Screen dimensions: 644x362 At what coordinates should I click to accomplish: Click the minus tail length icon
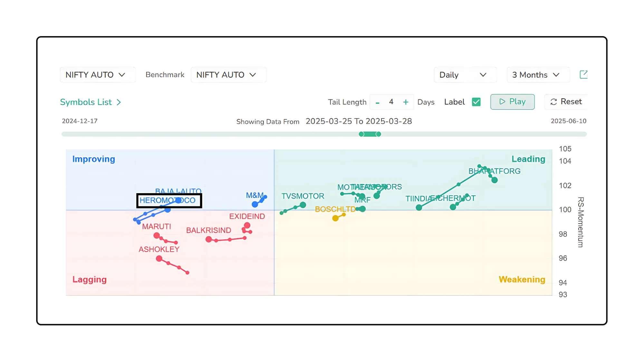(377, 102)
